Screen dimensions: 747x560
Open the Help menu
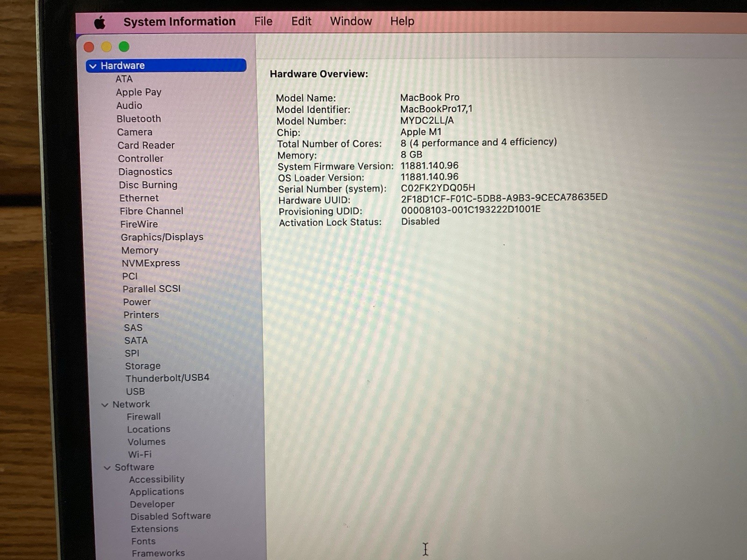click(x=402, y=21)
